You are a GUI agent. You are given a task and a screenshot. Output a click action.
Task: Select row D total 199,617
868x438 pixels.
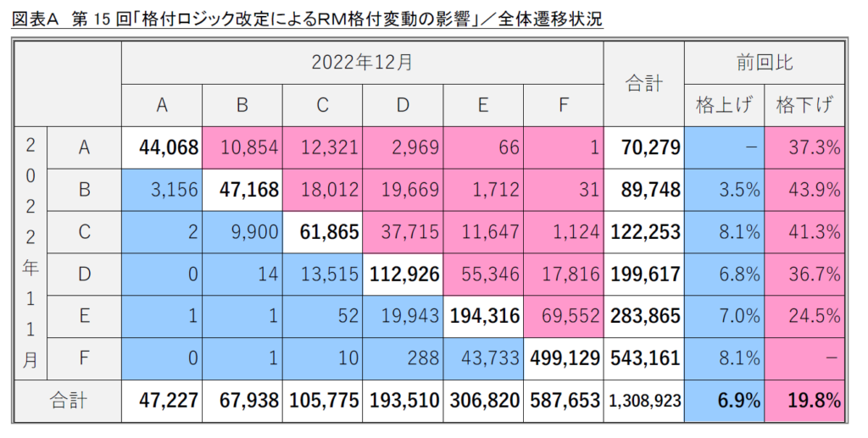tap(643, 274)
